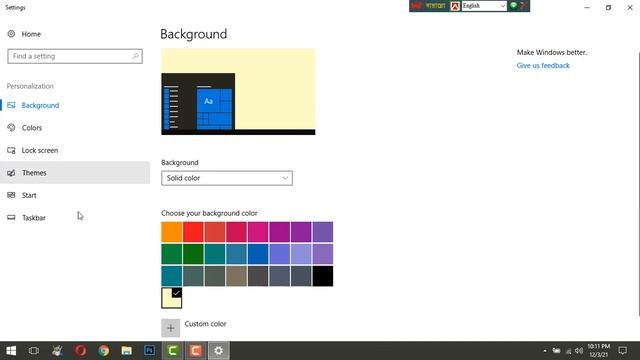Open the Action Center notifications icon
The width and height of the screenshot is (640, 360).
pyautogui.click(x=622, y=351)
